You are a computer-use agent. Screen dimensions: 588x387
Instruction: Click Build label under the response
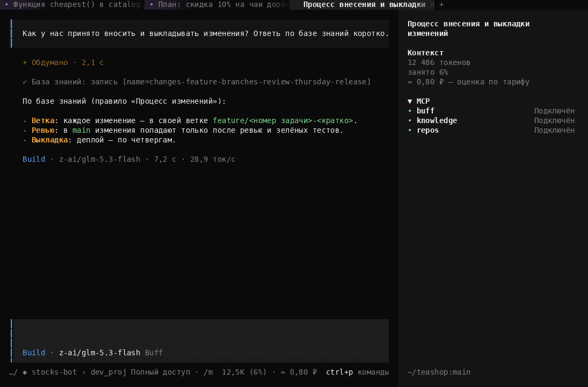click(x=34, y=159)
